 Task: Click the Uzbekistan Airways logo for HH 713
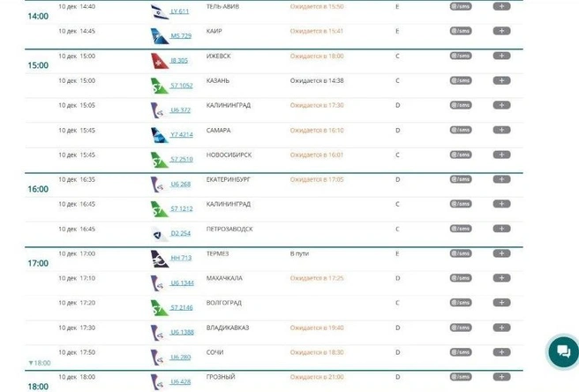point(159,259)
